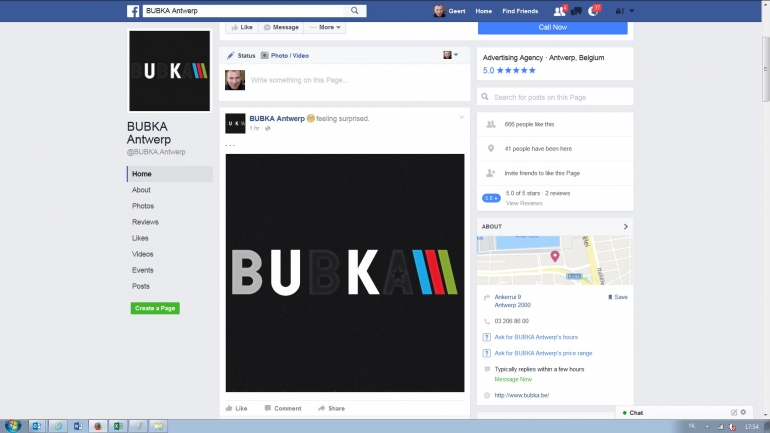Select the Status composer tab
This screenshot has width=770, height=433.
tap(241, 55)
